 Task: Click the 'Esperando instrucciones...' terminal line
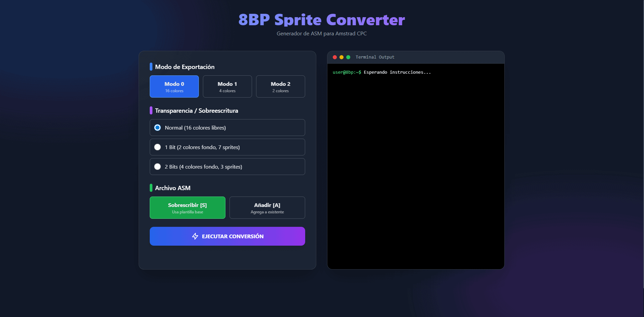pos(397,72)
